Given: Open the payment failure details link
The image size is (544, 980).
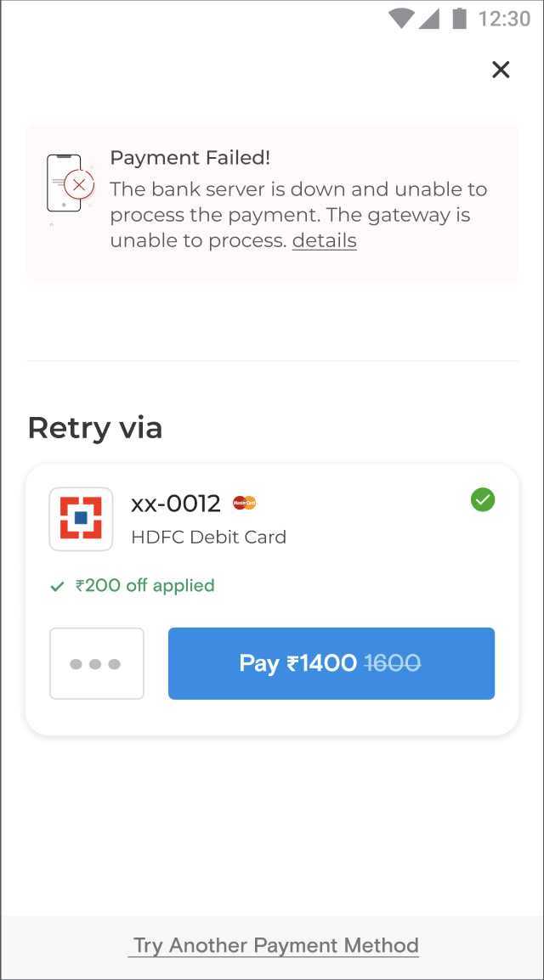Looking at the screenshot, I should click(x=324, y=241).
